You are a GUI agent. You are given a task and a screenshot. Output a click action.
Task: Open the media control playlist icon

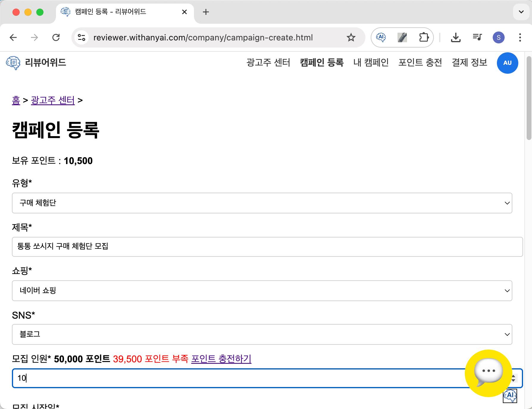[x=477, y=37]
